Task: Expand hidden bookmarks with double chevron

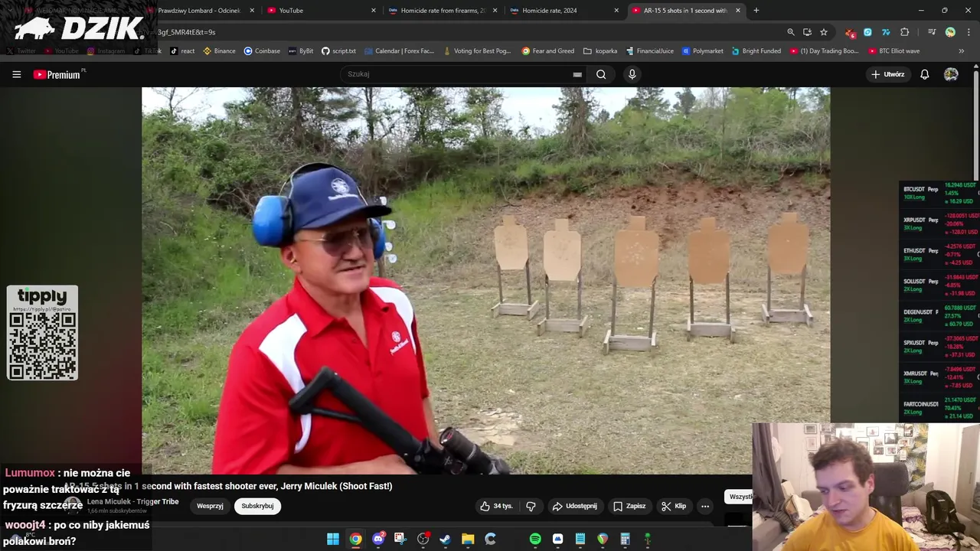Action: pyautogui.click(x=962, y=51)
